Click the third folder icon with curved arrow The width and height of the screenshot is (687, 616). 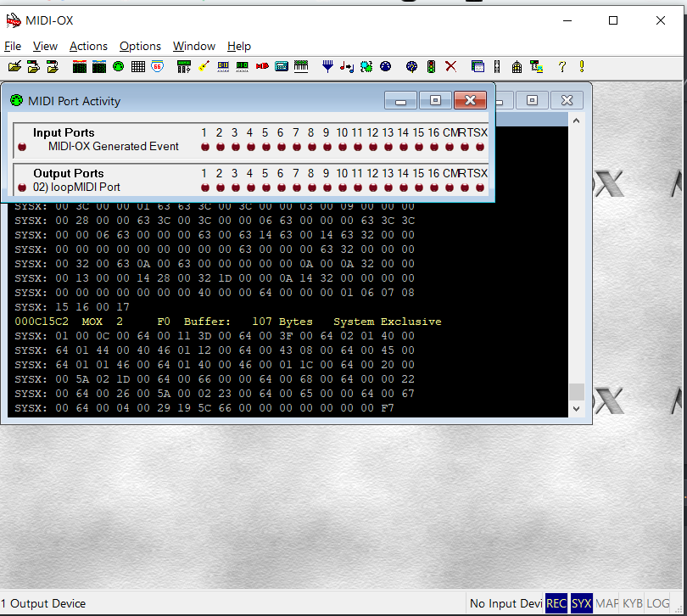tap(53, 67)
